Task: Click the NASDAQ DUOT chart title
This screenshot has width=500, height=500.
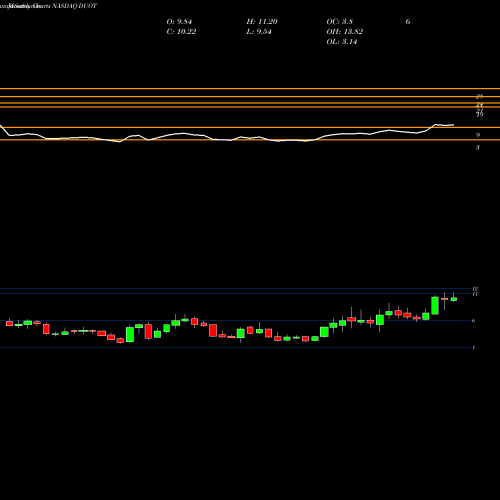Action: (x=74, y=6)
